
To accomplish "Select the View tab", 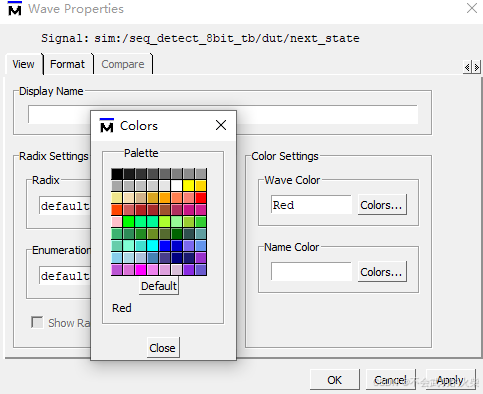I will (23, 64).
